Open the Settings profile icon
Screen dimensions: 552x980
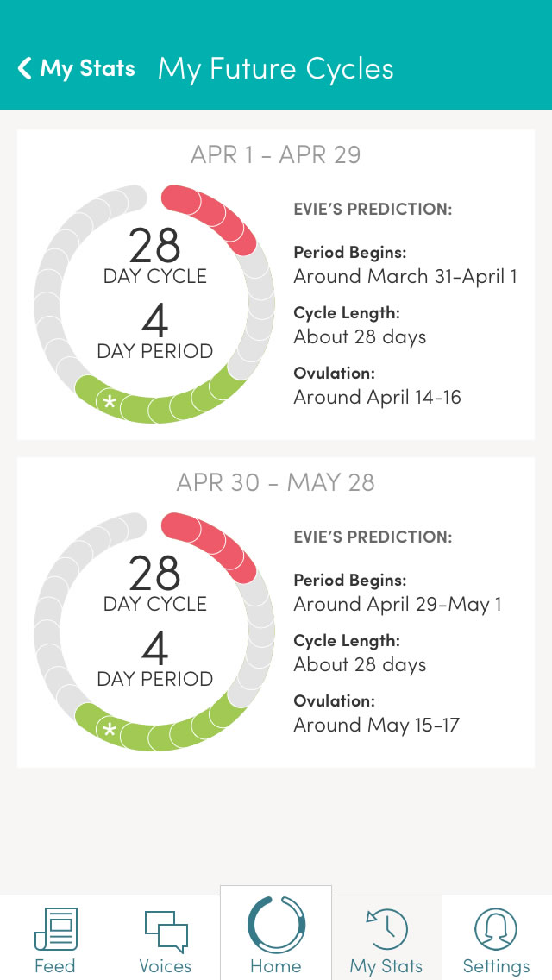tap(496, 930)
